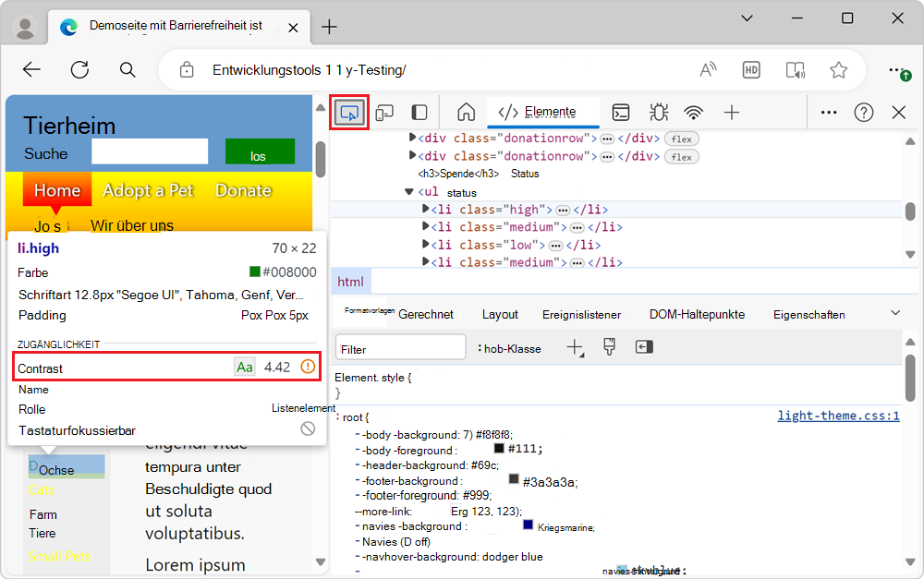Open the Console tool icon
The height and width of the screenshot is (579, 924).
pyautogui.click(x=621, y=112)
